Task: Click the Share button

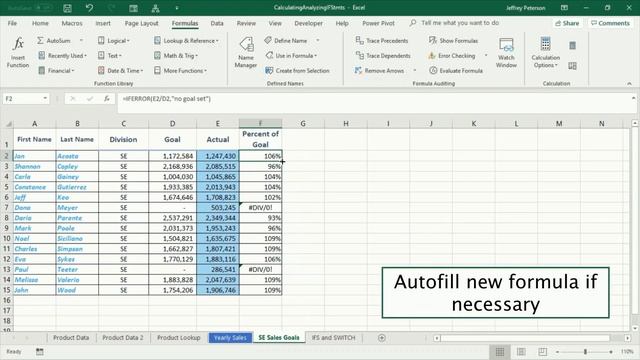Action: point(567,23)
